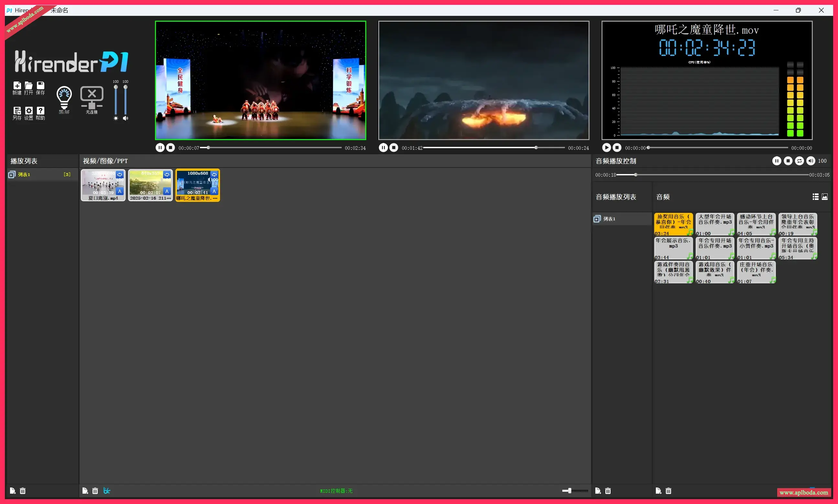Viewport: 838px width, 504px height.
Task: Click the blue icon beside video trash
Action: pyautogui.click(x=107, y=491)
